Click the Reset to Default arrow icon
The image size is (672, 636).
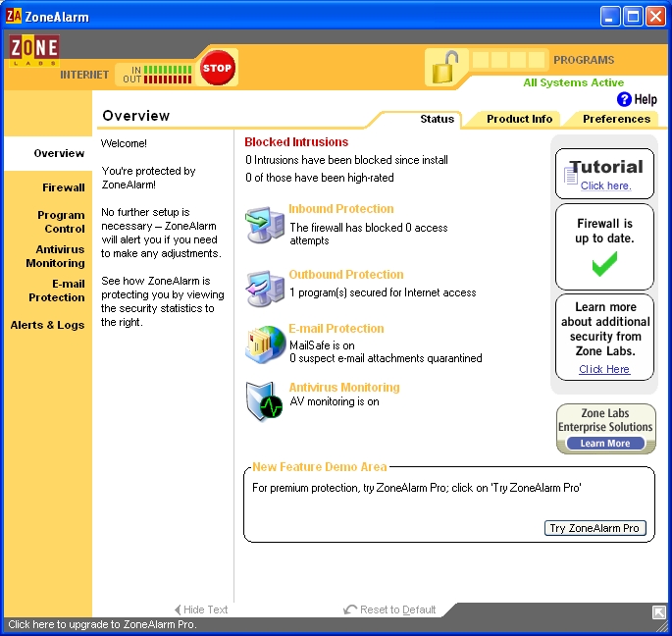click(x=350, y=609)
